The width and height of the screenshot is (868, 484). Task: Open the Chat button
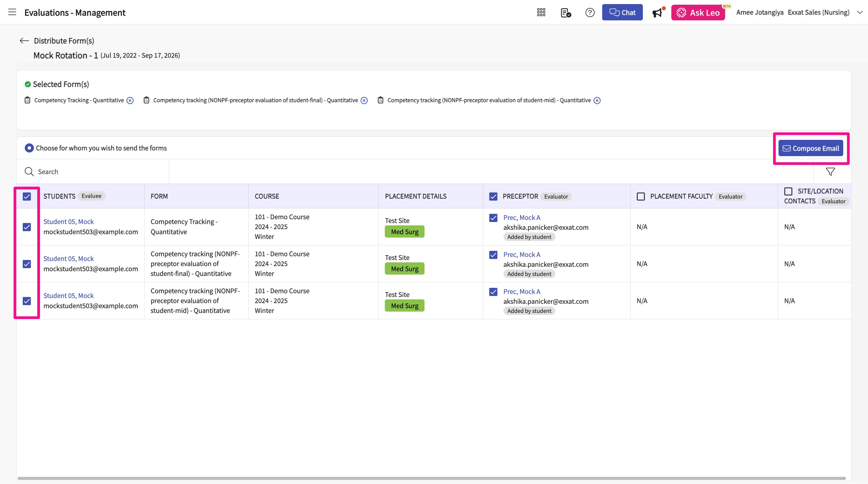pyautogui.click(x=622, y=13)
